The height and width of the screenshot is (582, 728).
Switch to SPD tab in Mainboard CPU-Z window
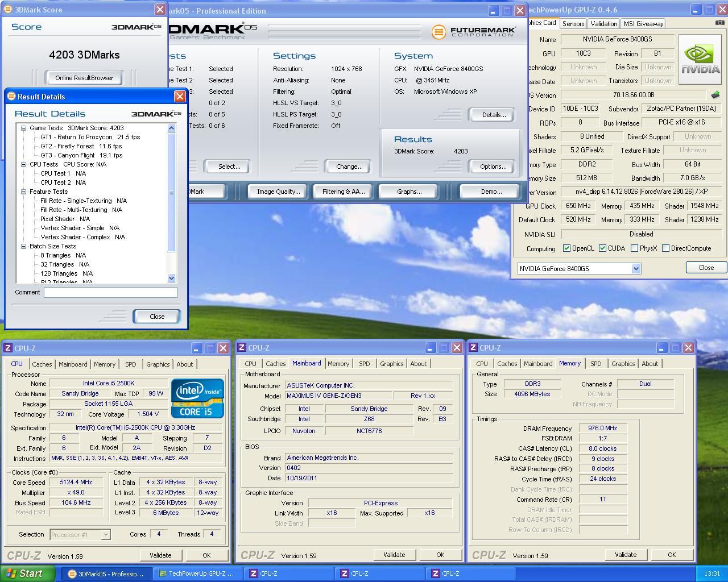[x=364, y=364]
